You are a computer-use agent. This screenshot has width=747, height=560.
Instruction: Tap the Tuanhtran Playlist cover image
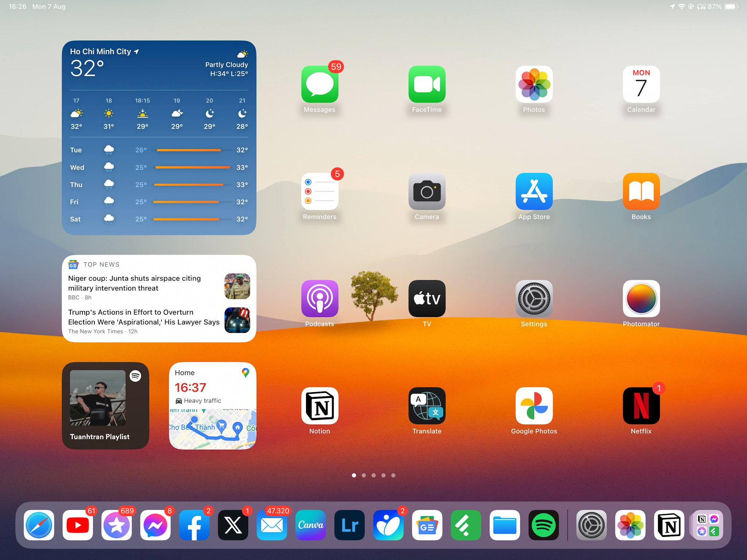tap(98, 398)
